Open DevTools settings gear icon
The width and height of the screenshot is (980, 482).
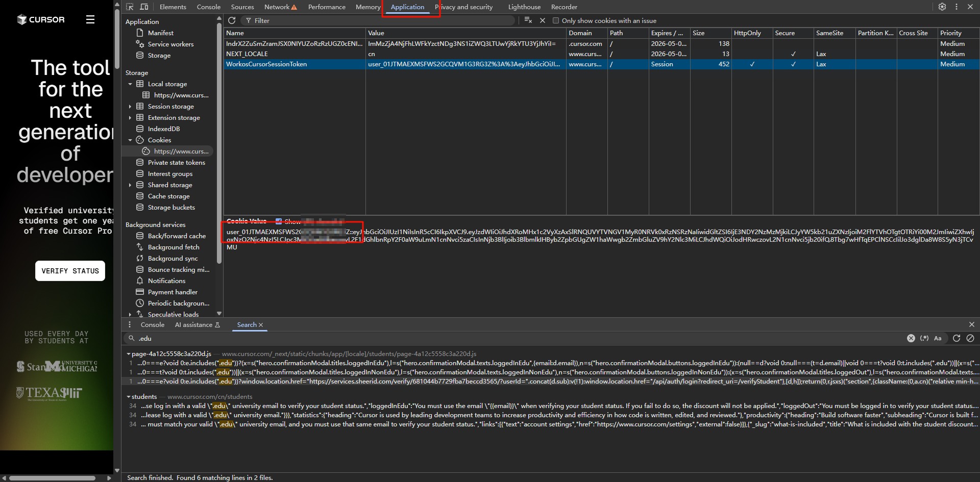(x=942, y=7)
